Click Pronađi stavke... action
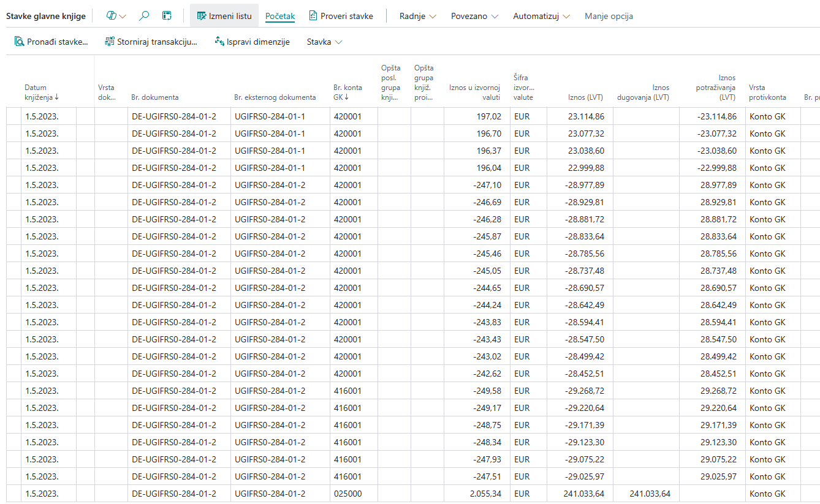This screenshot has width=820, height=504. (51, 42)
